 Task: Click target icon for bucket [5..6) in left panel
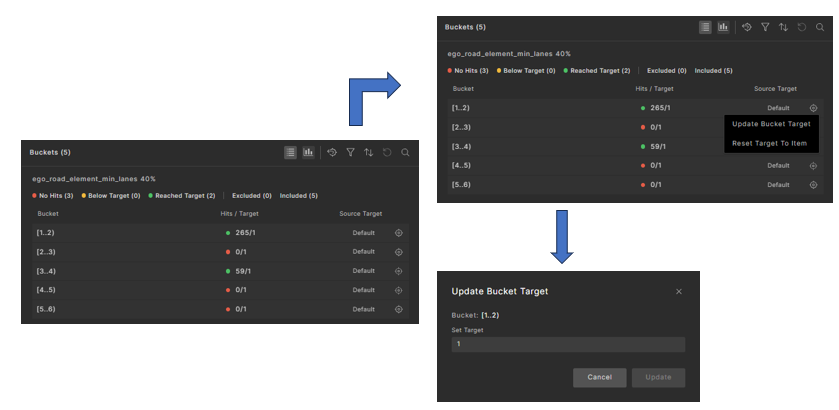point(399,309)
